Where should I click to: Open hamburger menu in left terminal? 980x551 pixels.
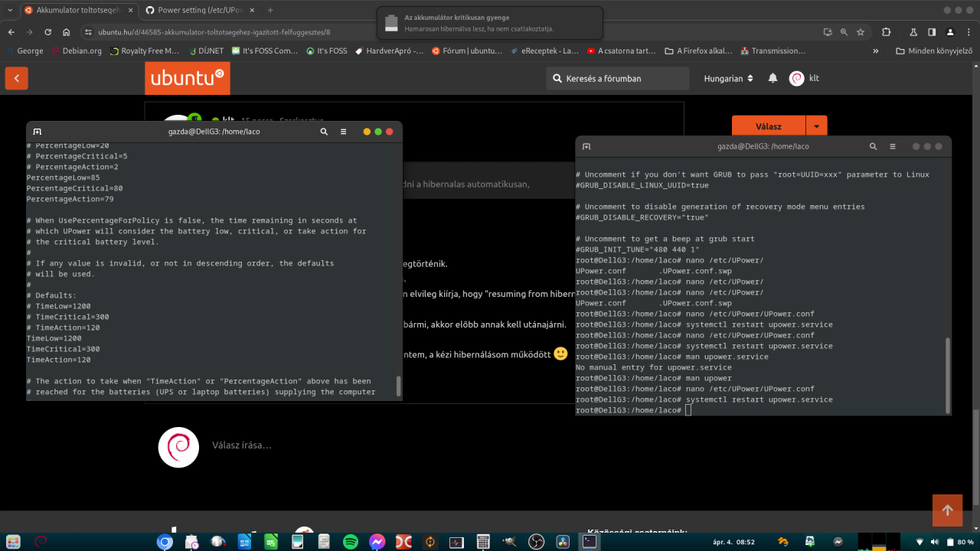(343, 132)
